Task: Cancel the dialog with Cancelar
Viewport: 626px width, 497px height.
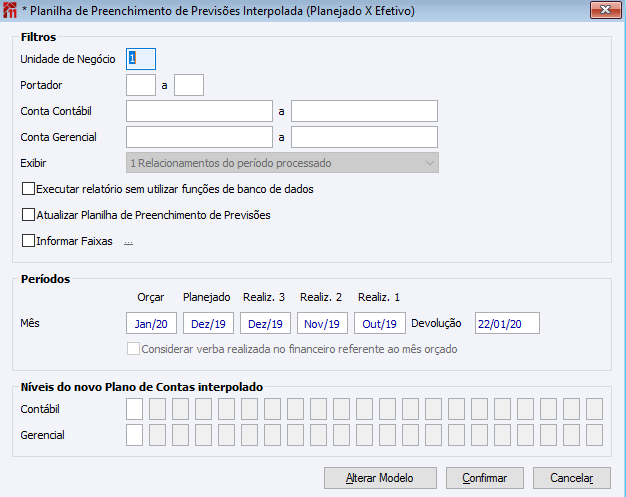Action: [x=571, y=477]
